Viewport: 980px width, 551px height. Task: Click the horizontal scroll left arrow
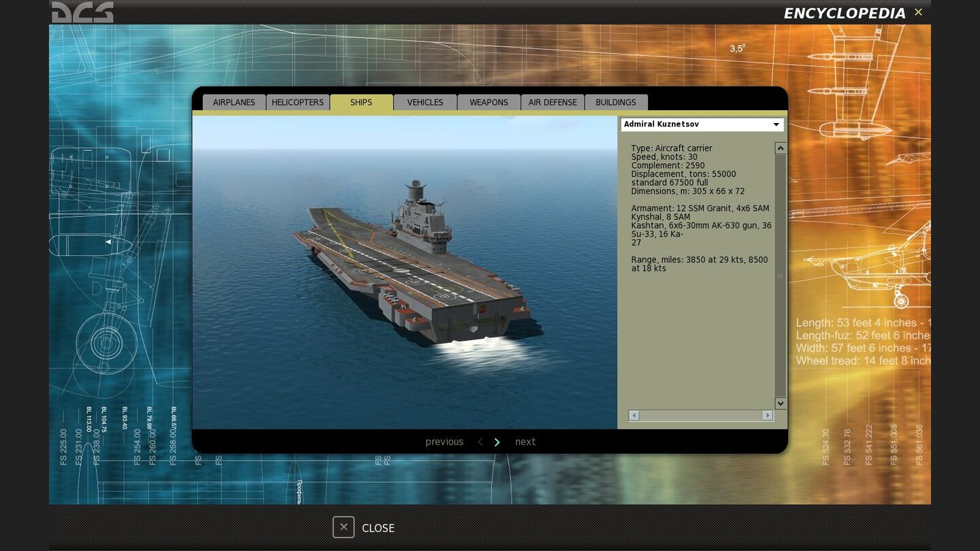(634, 415)
